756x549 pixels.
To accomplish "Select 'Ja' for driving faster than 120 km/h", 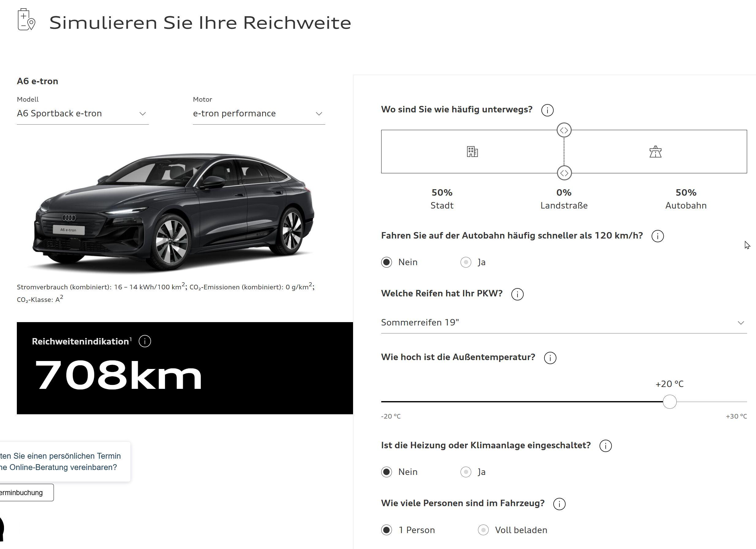I will pos(466,262).
